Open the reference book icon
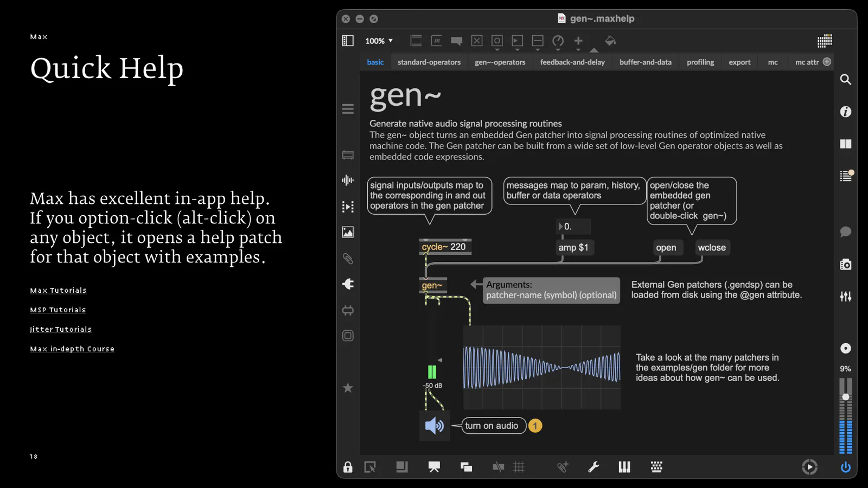868x488 pixels. [845, 144]
